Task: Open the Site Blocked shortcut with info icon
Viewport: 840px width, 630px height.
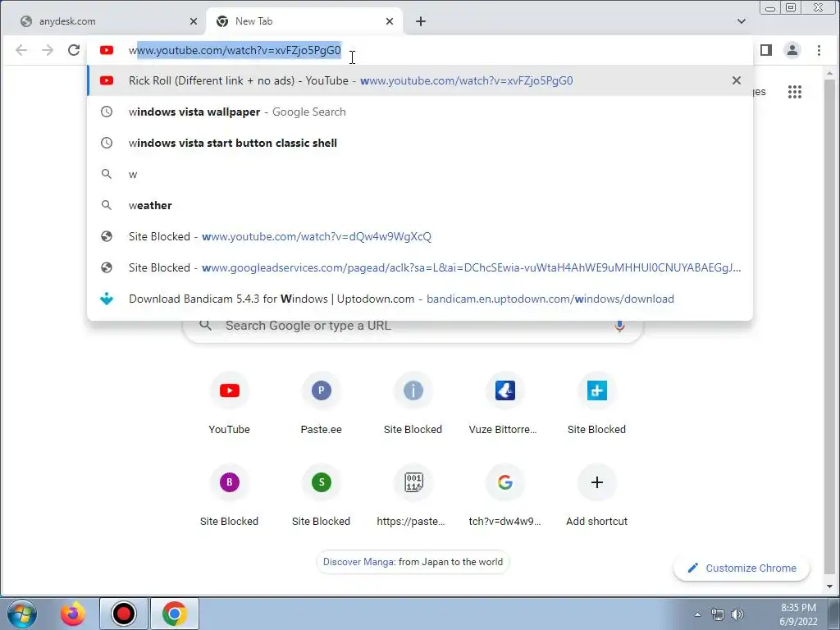Action: [413, 404]
